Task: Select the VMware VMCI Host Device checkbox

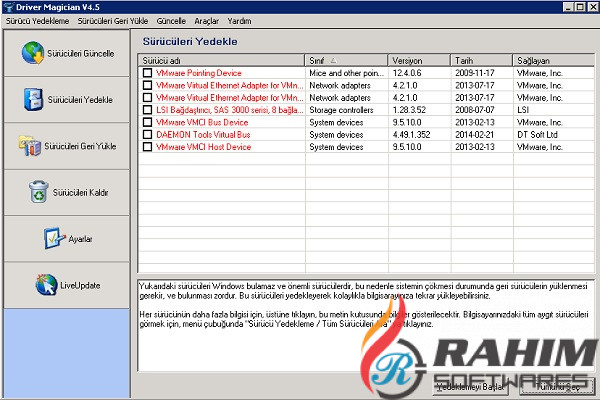Action: click(147, 147)
